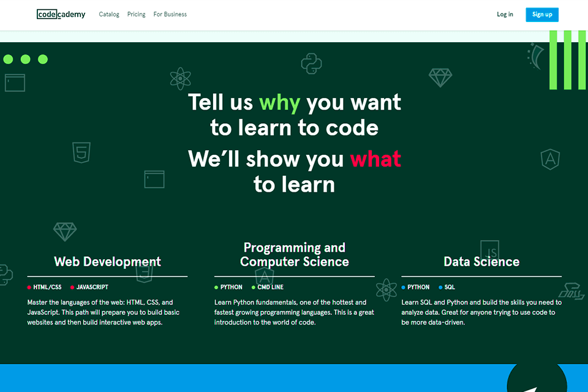The width and height of the screenshot is (588, 392).
Task: Click the diamond gem icon near the headline
Action: [440, 78]
